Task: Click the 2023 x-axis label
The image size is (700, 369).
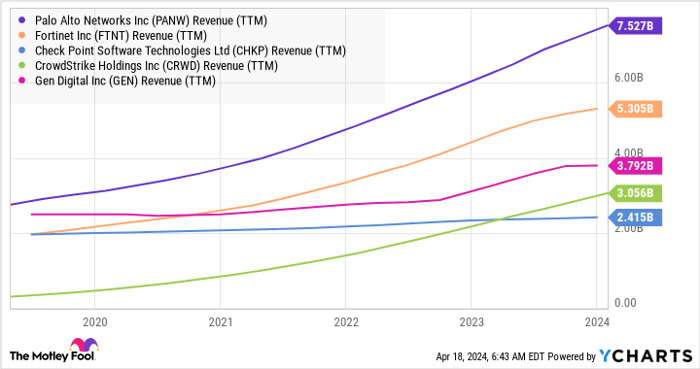Action: click(471, 322)
